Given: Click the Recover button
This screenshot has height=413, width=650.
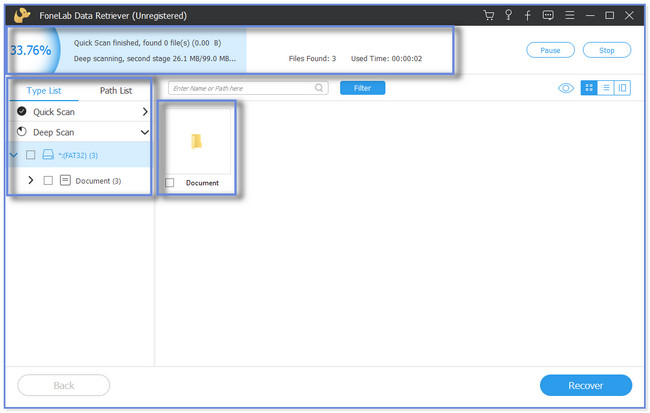Looking at the screenshot, I should [585, 385].
